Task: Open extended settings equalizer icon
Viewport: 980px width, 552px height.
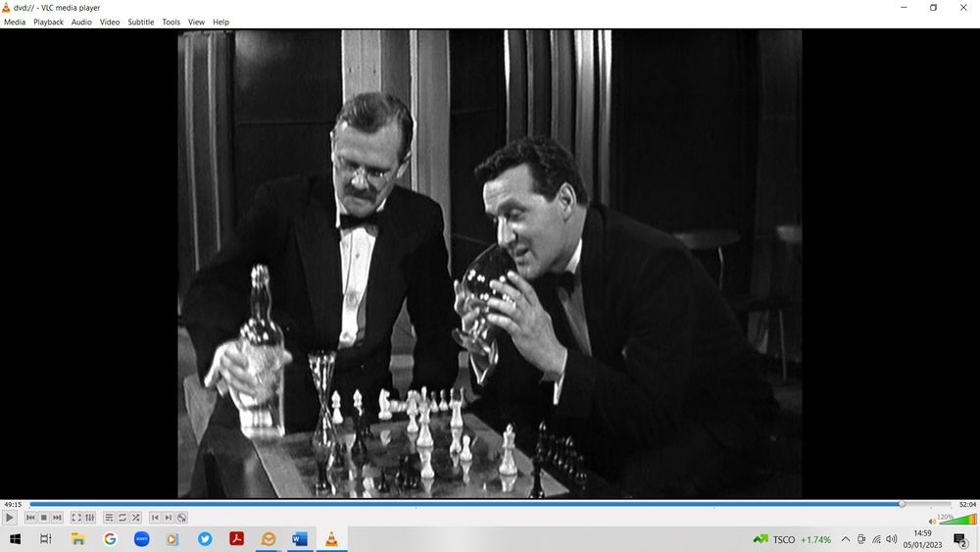Action: pos(90,518)
